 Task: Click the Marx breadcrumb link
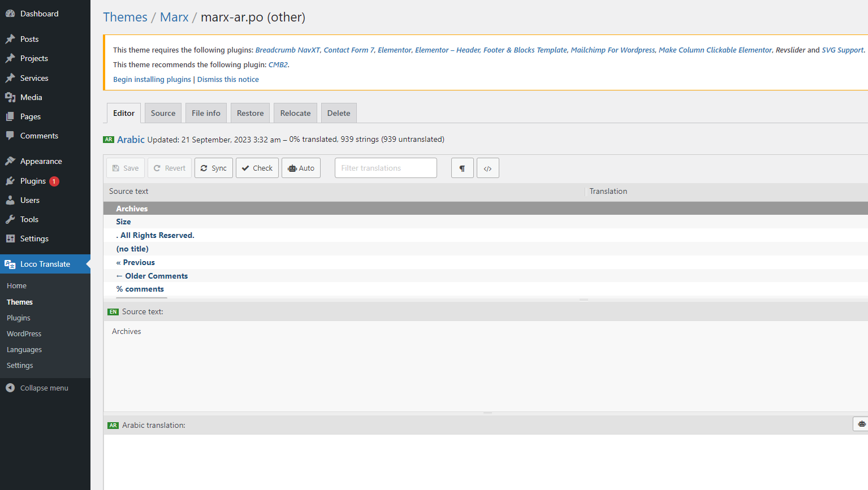pos(174,17)
